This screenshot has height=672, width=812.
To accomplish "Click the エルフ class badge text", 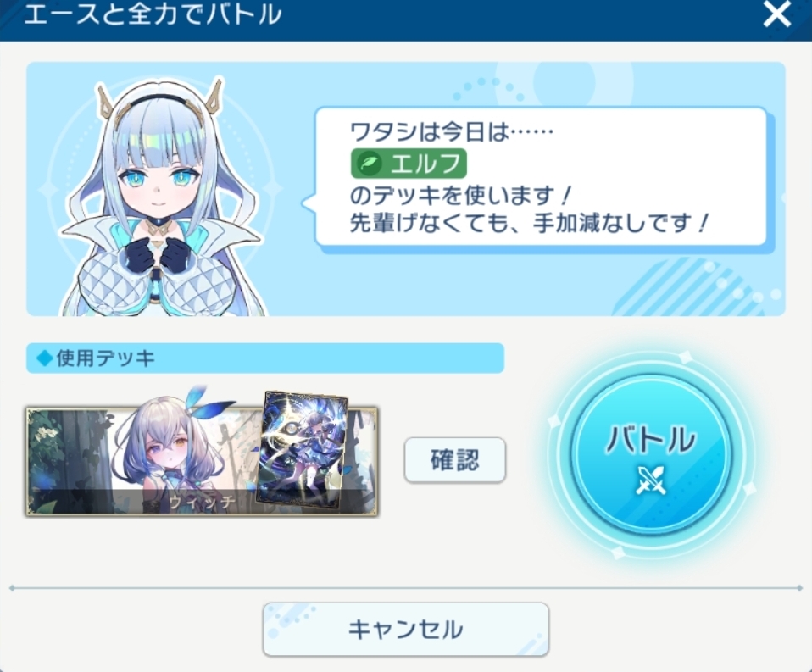I will click(x=425, y=164).
